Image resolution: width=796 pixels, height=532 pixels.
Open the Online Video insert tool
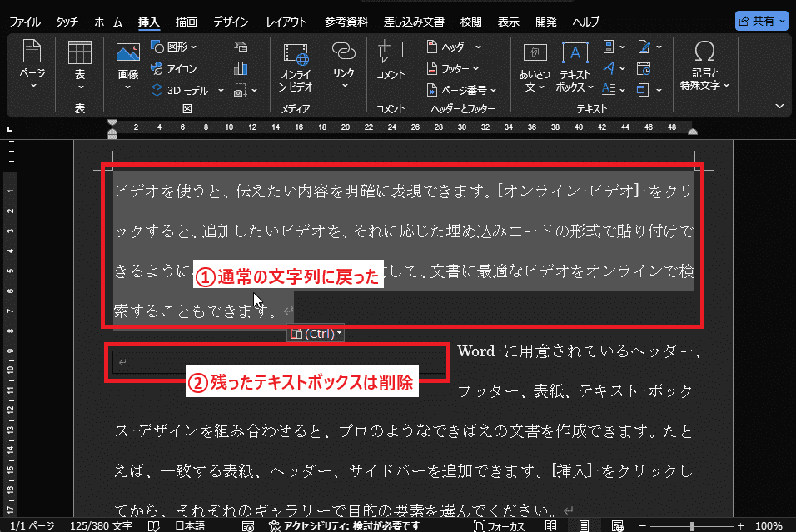click(296, 67)
